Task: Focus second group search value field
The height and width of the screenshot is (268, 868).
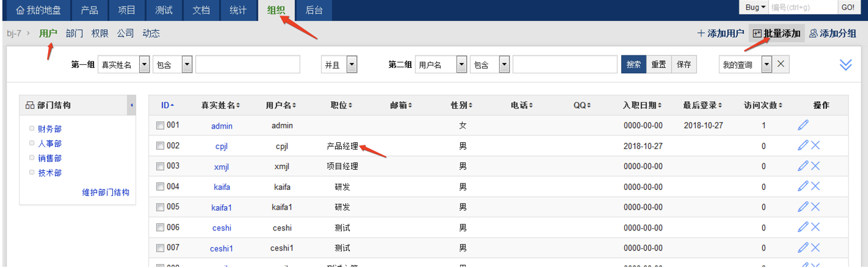Action: click(x=565, y=64)
